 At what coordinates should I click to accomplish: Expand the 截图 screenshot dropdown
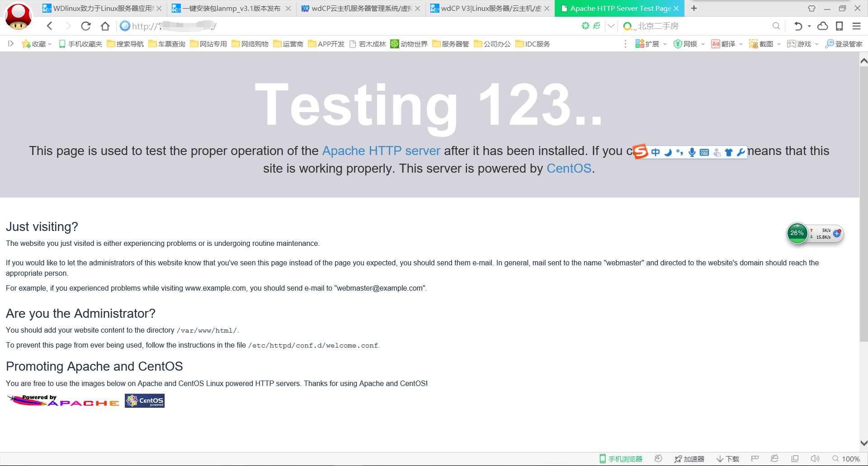click(x=779, y=44)
